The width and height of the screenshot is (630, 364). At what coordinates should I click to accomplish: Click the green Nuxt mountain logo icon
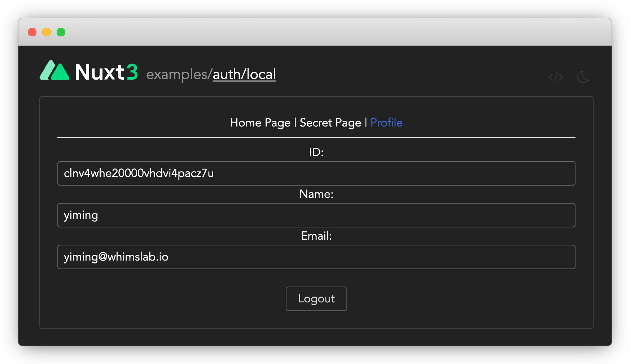tap(54, 71)
